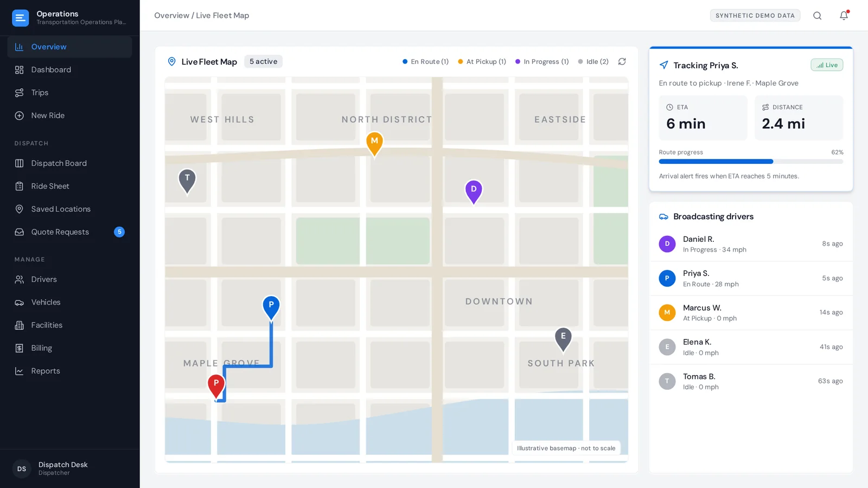The width and height of the screenshot is (868, 488).
Task: Open the Trips page
Action: tap(69, 93)
